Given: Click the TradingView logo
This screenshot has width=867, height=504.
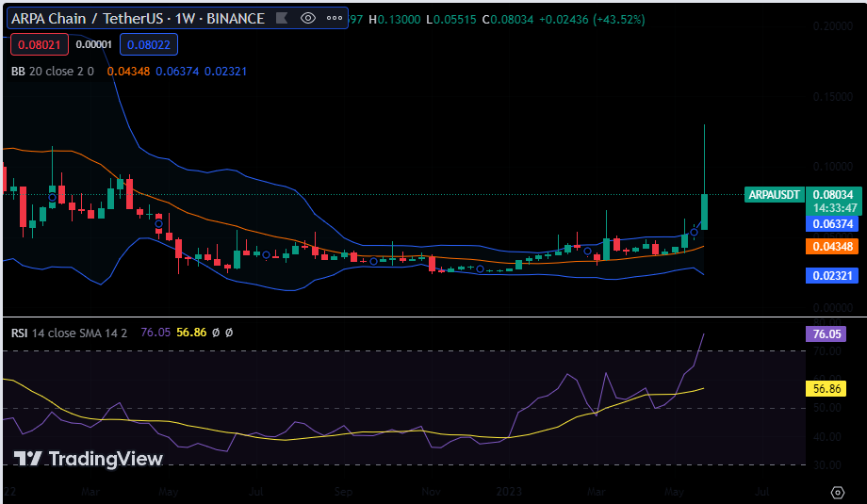Looking at the screenshot, I should click(90, 459).
